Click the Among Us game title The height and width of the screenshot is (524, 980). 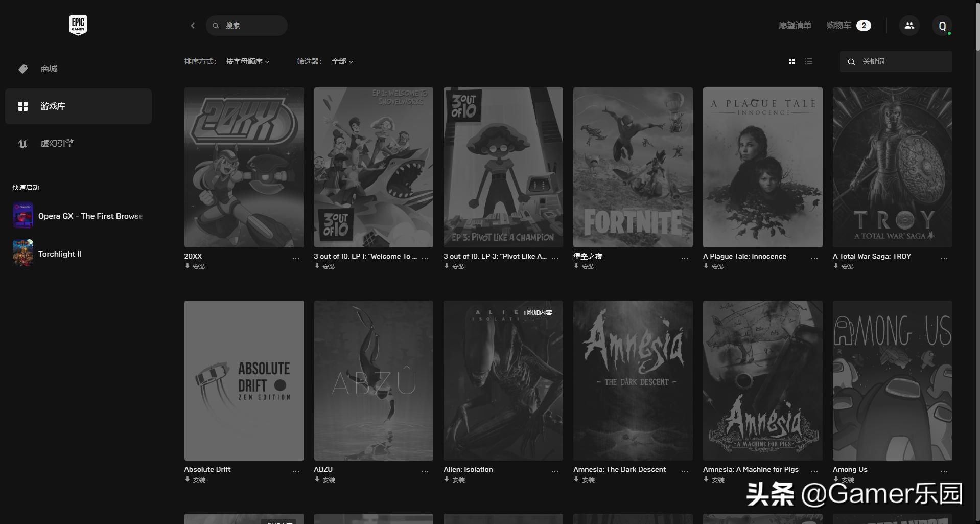850,469
